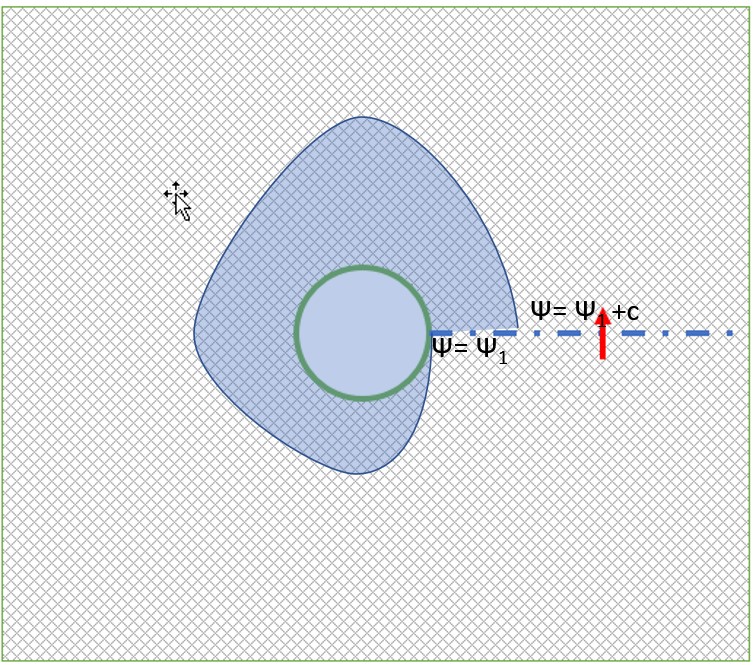Click the red upward arrow
Image resolution: width=754 pixels, height=665 pixels.
pos(602,334)
